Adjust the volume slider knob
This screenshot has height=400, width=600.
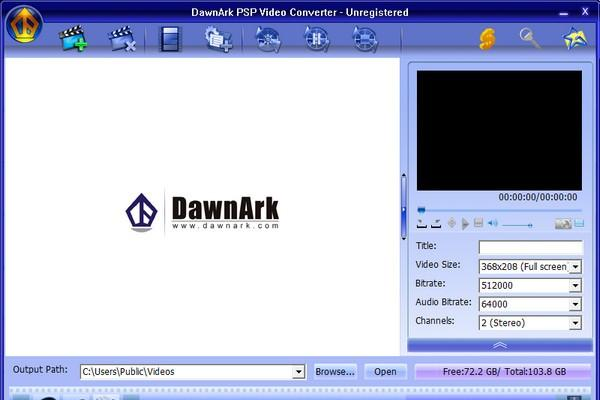[x=530, y=225]
